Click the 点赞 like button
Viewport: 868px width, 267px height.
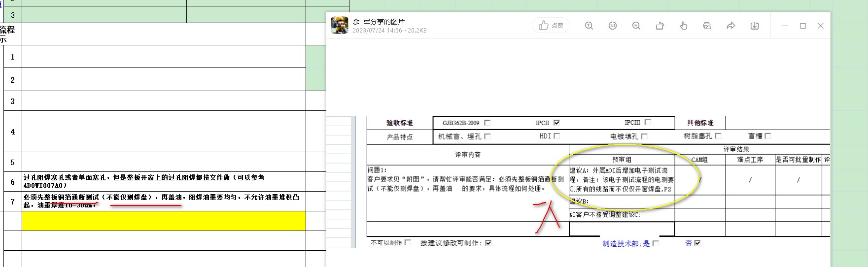click(551, 26)
